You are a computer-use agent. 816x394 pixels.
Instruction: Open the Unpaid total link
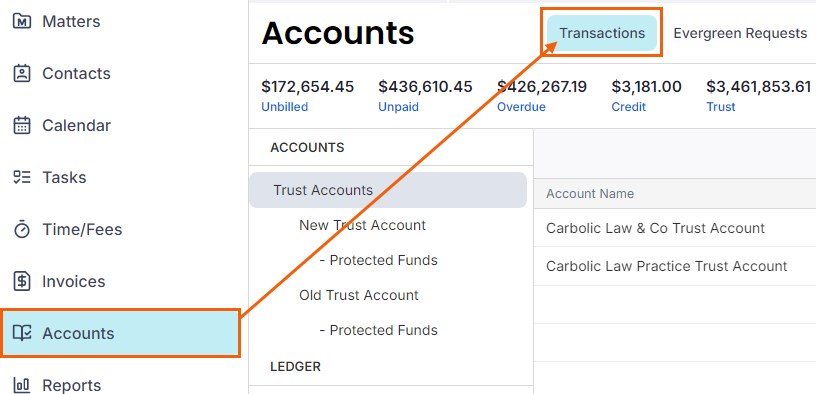click(398, 107)
